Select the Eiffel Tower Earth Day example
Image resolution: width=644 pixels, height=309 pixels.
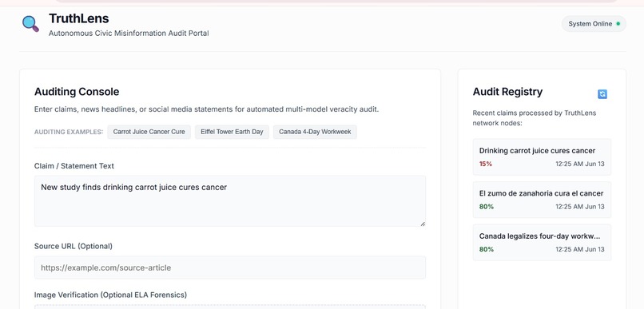point(232,132)
